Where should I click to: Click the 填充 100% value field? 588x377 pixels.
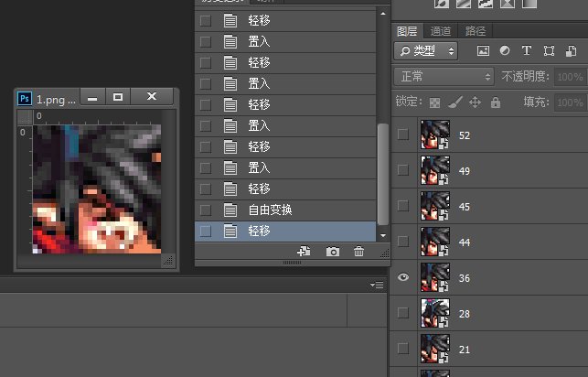click(571, 102)
